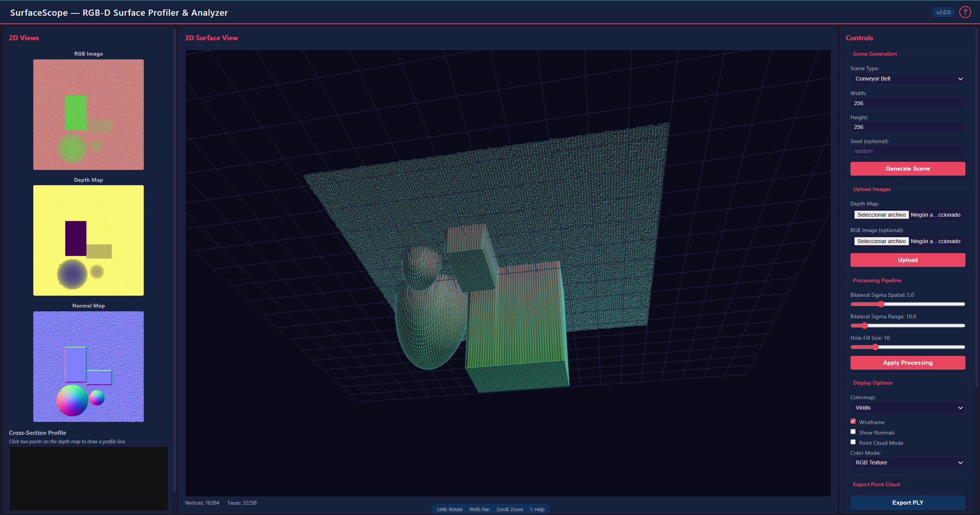The height and width of the screenshot is (515, 980).
Task: Click the v2.0.0 version badge
Action: click(943, 12)
